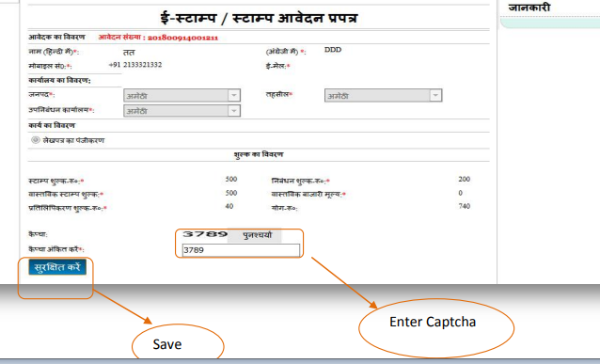Click the शुल्क का विवरण section heading

click(259, 154)
